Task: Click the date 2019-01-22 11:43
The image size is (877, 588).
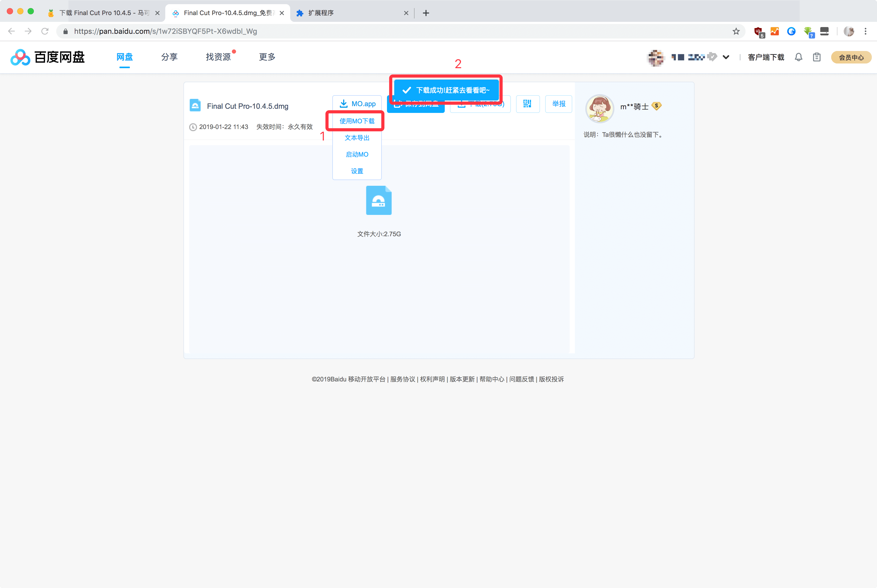Action: [x=224, y=127]
